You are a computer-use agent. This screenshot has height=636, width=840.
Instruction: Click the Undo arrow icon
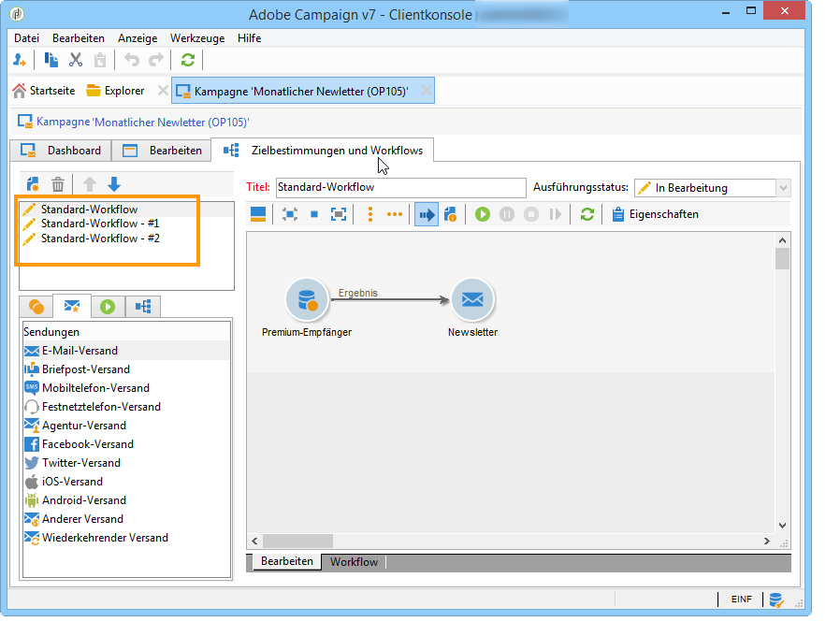tap(132, 60)
